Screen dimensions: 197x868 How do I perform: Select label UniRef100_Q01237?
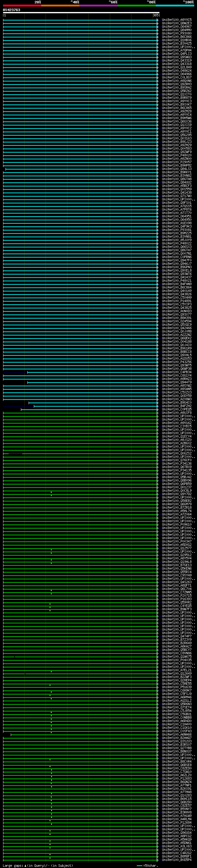pyautogui.click(x=177, y=487)
